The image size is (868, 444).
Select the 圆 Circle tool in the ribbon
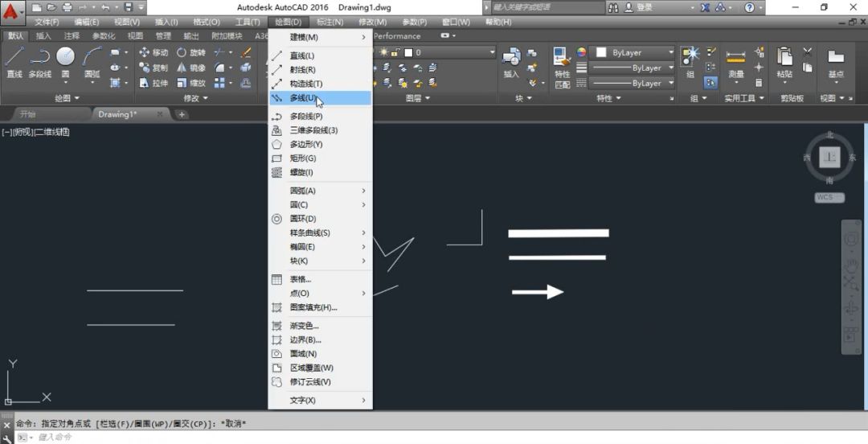[65, 62]
